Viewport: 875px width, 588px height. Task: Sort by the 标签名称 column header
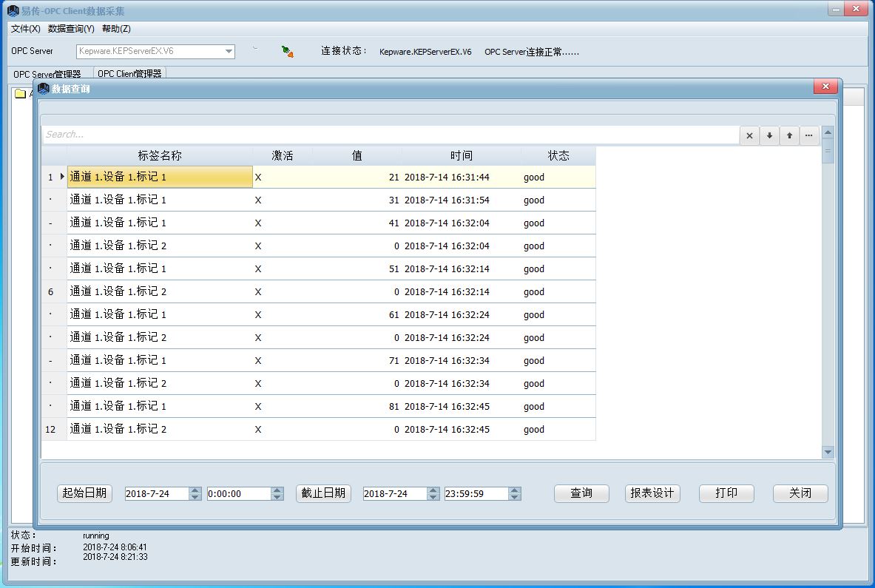(159, 155)
